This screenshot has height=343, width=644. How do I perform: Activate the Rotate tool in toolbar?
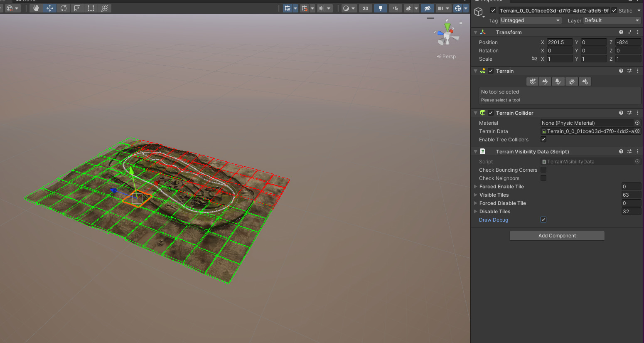click(64, 8)
